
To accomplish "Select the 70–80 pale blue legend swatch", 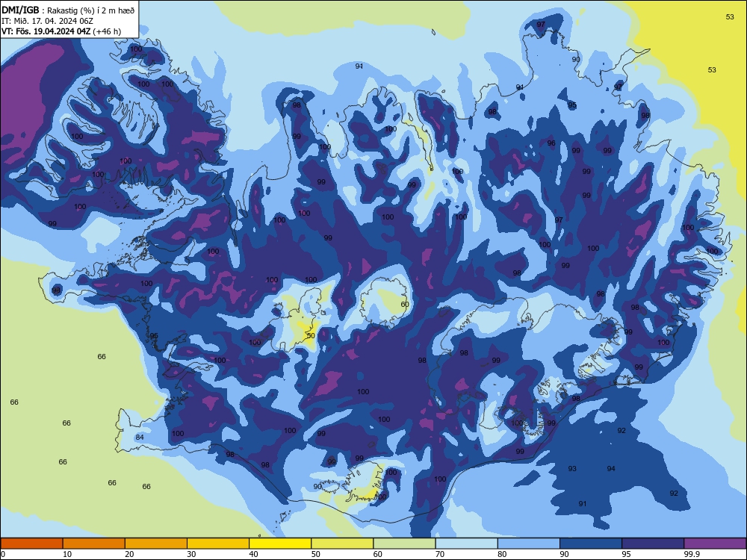I will 466,544.
